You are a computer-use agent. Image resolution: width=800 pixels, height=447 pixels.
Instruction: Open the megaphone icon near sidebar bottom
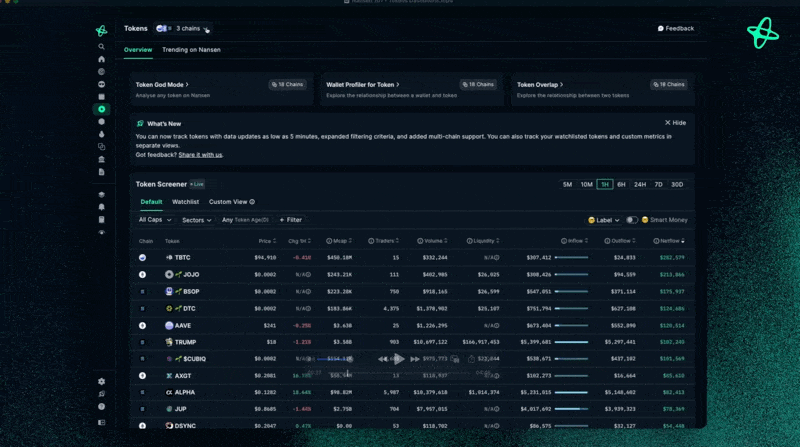(x=102, y=394)
